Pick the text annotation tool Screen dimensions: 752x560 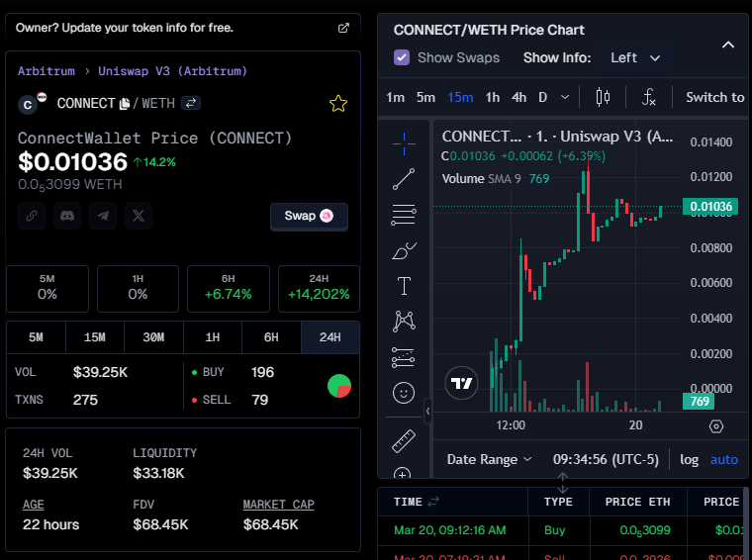[x=404, y=286]
